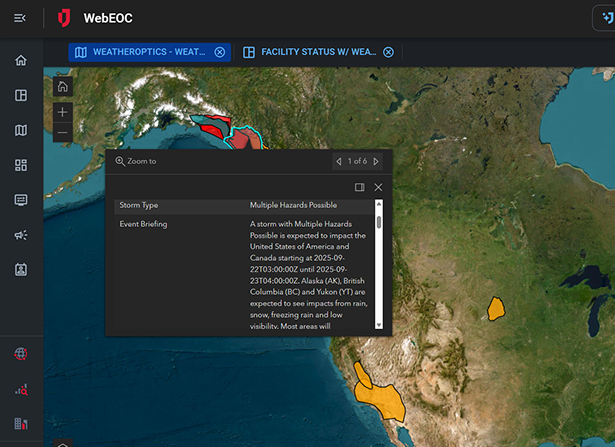Open the messages icon in sidebar

point(21,200)
